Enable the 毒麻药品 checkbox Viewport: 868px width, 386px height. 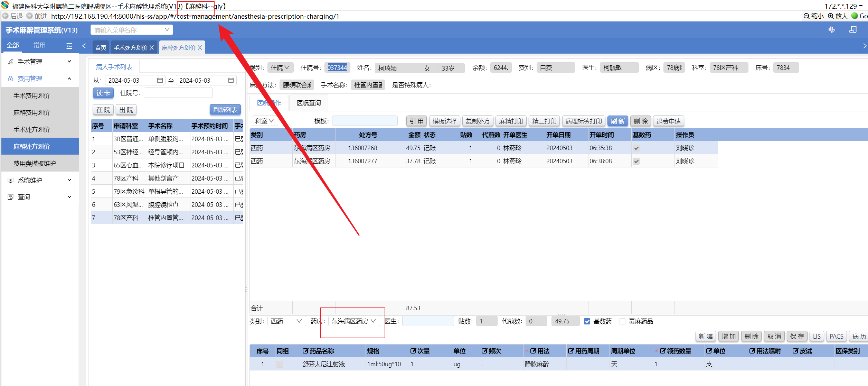coord(623,321)
